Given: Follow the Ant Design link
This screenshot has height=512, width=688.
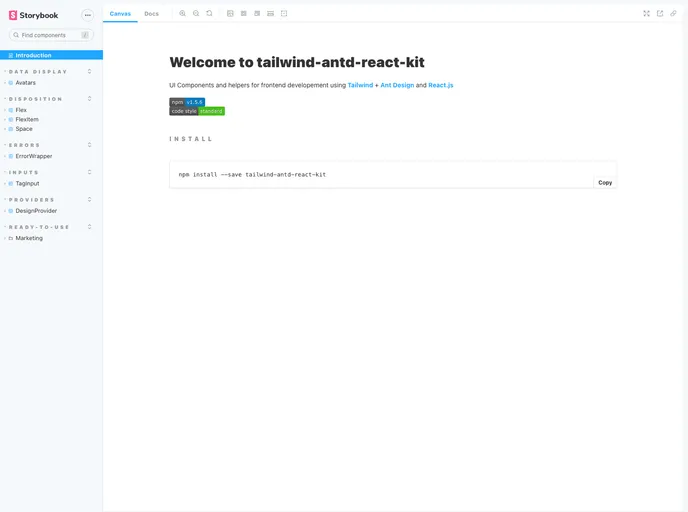Looking at the screenshot, I should pyautogui.click(x=397, y=85).
